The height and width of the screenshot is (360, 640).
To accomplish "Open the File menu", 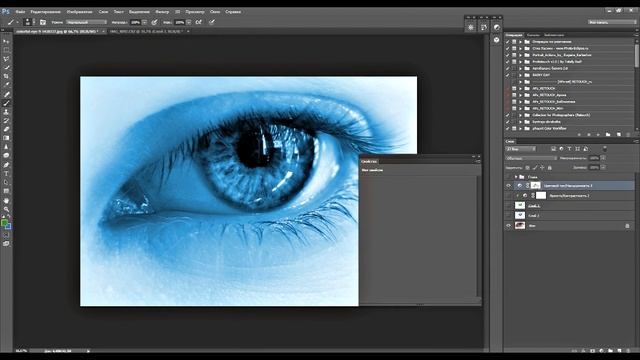I will (20, 12).
